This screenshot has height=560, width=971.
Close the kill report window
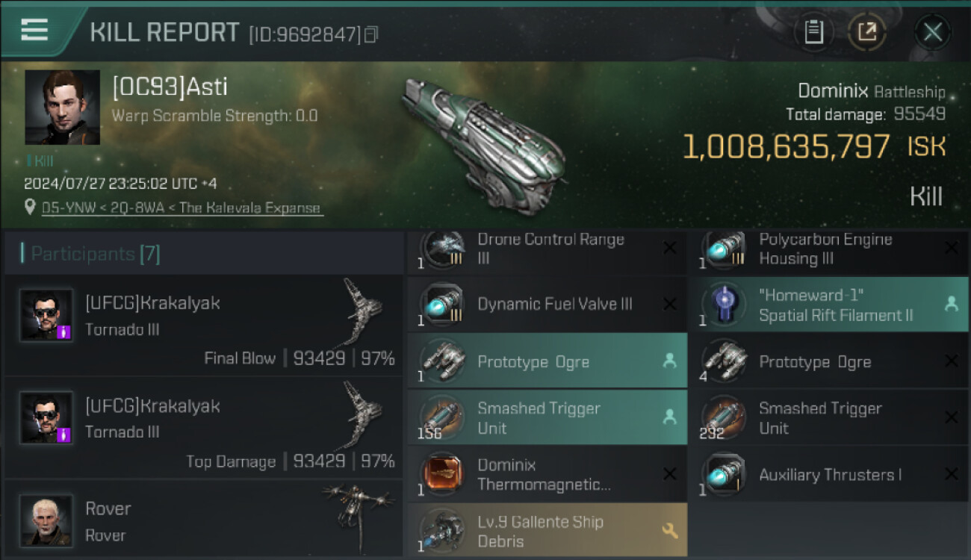(932, 32)
